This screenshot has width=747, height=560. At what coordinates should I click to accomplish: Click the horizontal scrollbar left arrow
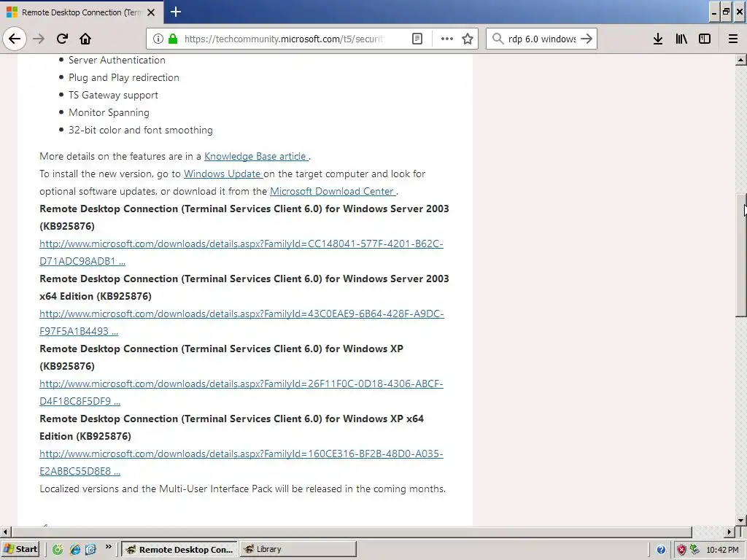tap(5, 532)
